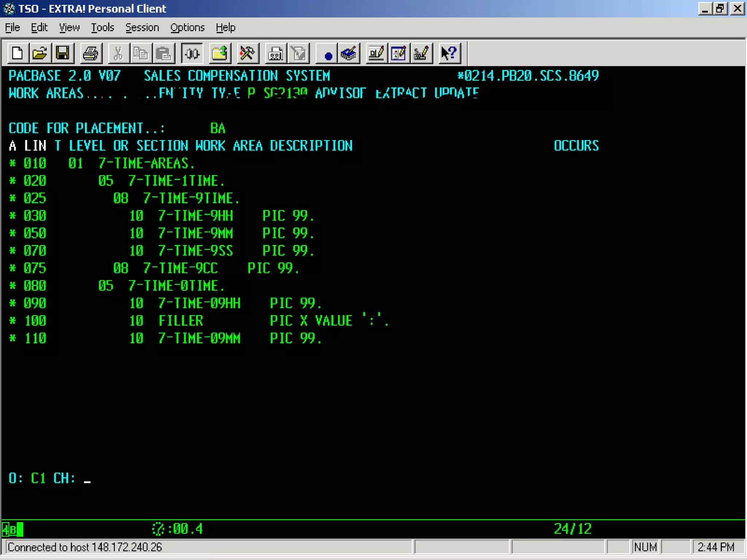Viewport: 747px width, 560px height.
Task: Select line 080 7-TIME-0TIME
Action: click(117, 286)
